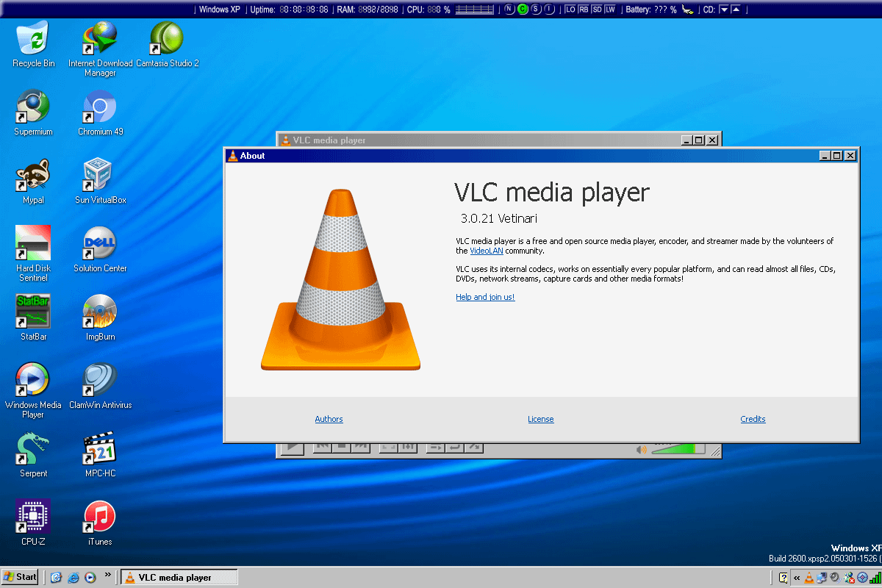Screen dimensions: 882x588
Task: Toggle the green C indicator in StatBar
Action: pos(523,10)
